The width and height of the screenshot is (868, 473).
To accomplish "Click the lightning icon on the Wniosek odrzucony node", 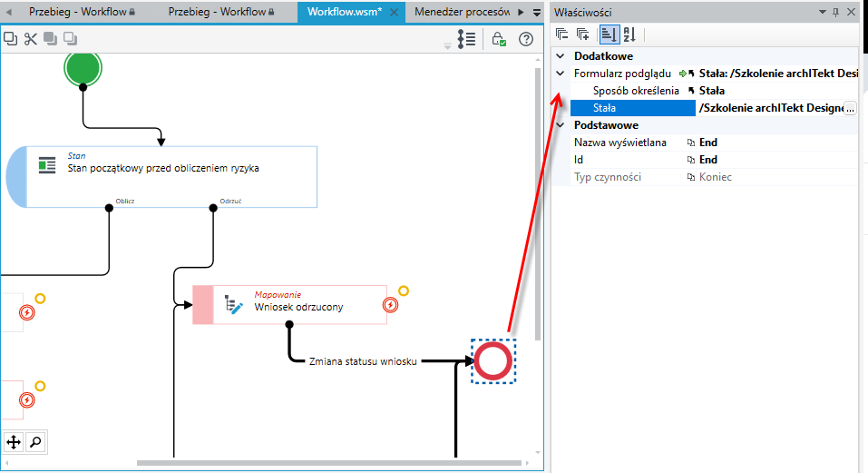I will click(390, 305).
